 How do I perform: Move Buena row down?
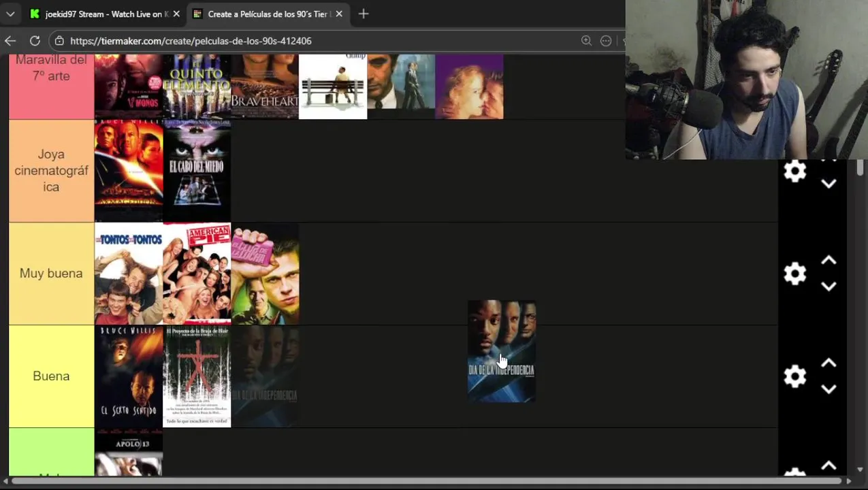tap(829, 389)
